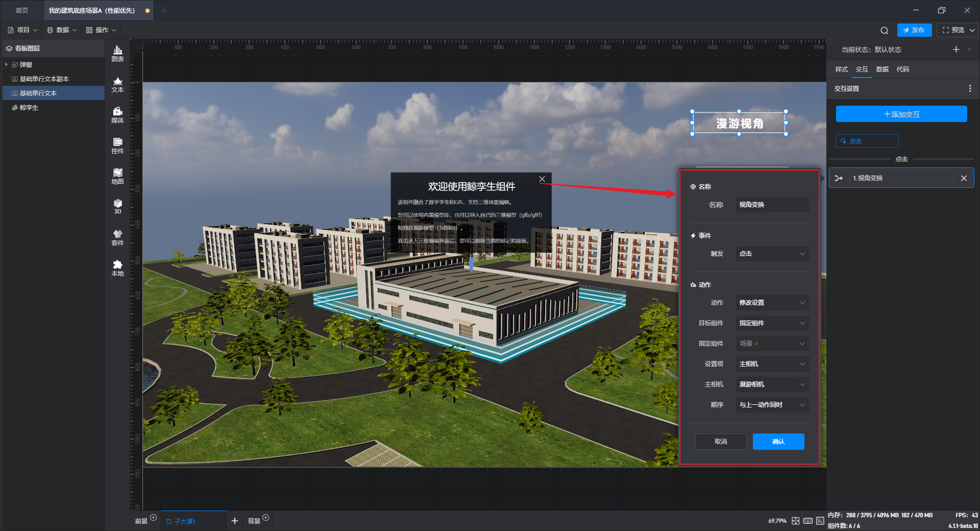Switch to the 代码 code tab
The width and height of the screenshot is (980, 531).
903,69
